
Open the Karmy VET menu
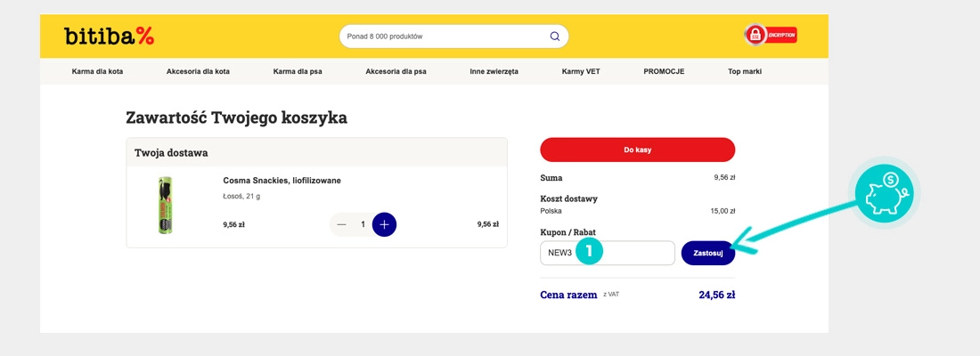pyautogui.click(x=581, y=71)
